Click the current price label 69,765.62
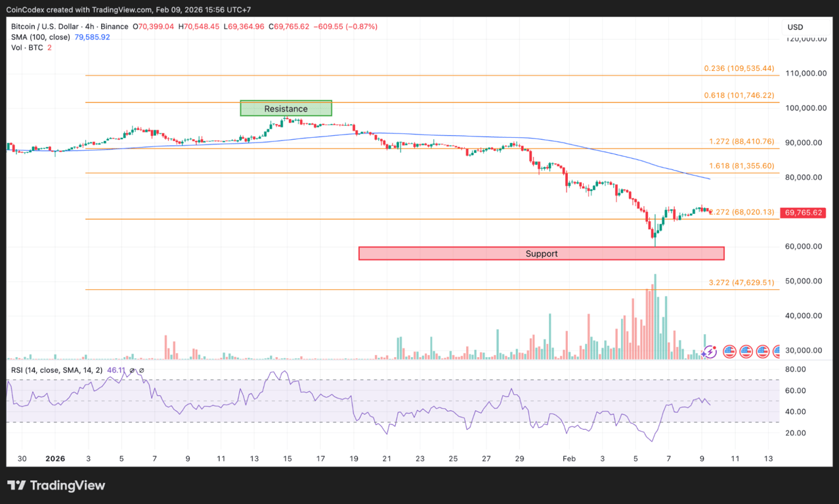The image size is (839, 504). pyautogui.click(x=802, y=213)
